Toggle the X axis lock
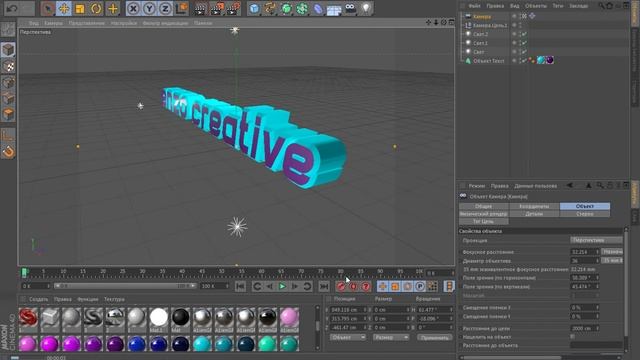 pos(133,9)
